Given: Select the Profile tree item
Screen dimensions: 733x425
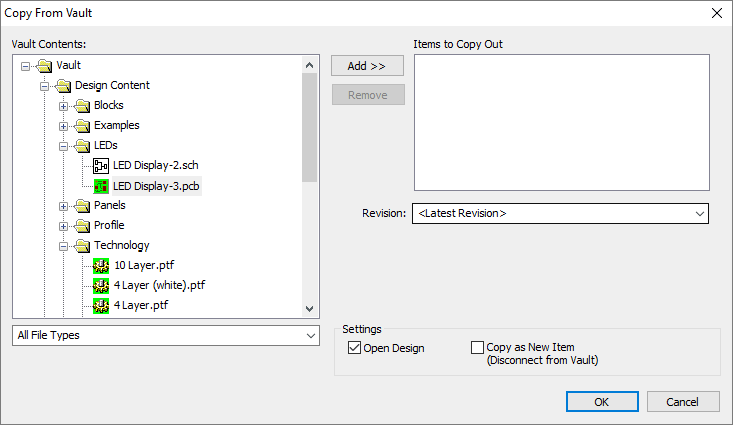Looking at the screenshot, I should tap(108, 226).
